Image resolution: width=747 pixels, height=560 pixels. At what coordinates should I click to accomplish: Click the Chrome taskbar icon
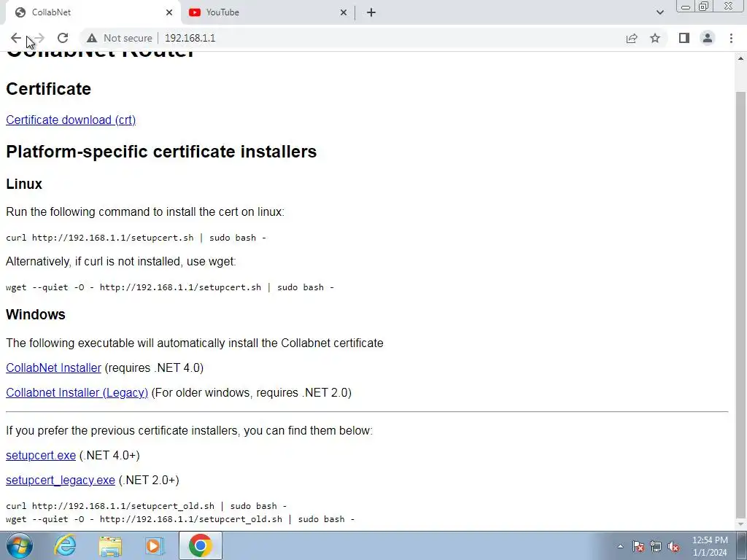coord(201,545)
